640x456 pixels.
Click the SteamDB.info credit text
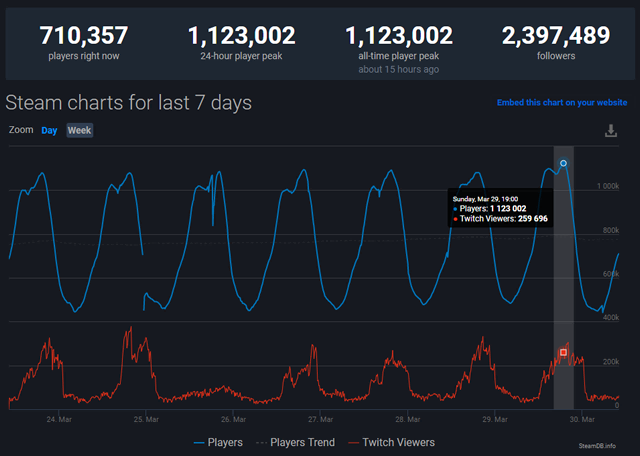[596, 444]
